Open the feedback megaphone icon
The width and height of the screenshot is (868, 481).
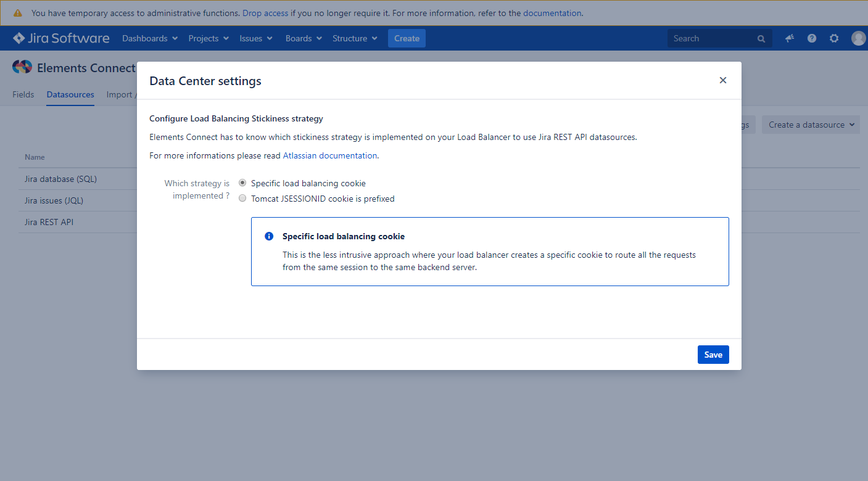click(x=790, y=38)
